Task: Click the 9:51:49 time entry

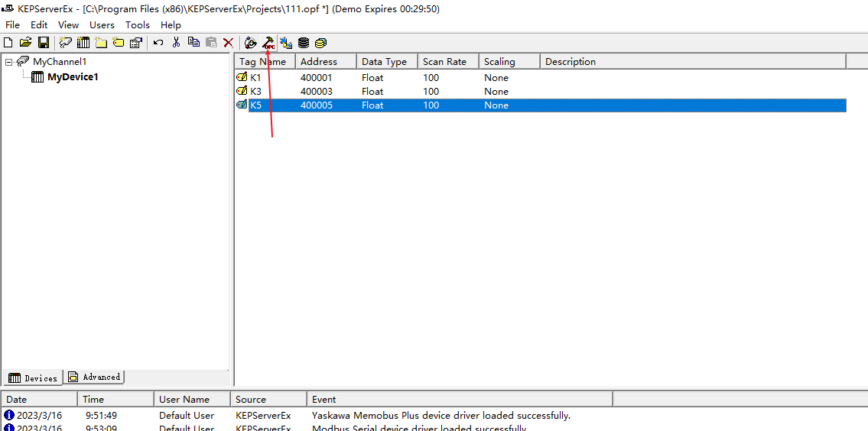Action: pos(101,415)
